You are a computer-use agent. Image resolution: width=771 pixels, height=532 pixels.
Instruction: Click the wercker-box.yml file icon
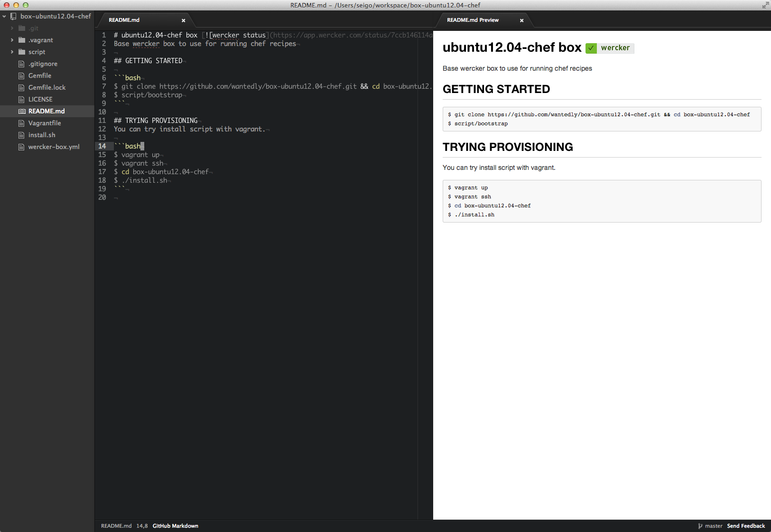[22, 147]
